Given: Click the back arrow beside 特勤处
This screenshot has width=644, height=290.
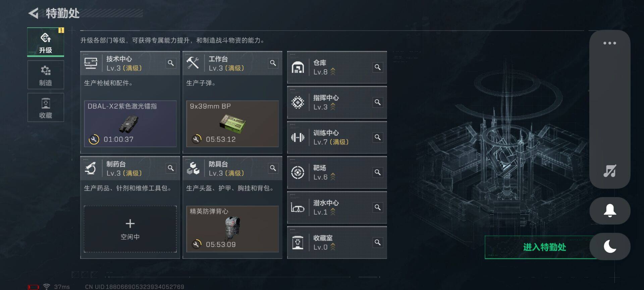Looking at the screenshot, I should pos(34,13).
